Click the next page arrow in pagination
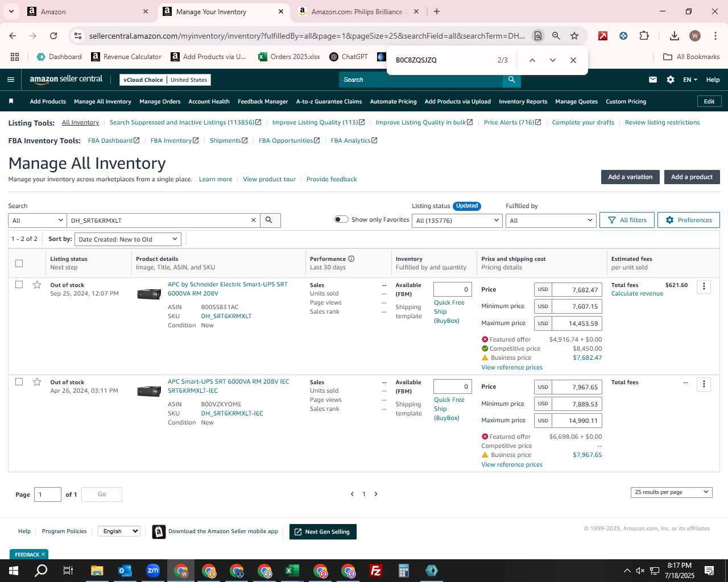 [x=376, y=494]
